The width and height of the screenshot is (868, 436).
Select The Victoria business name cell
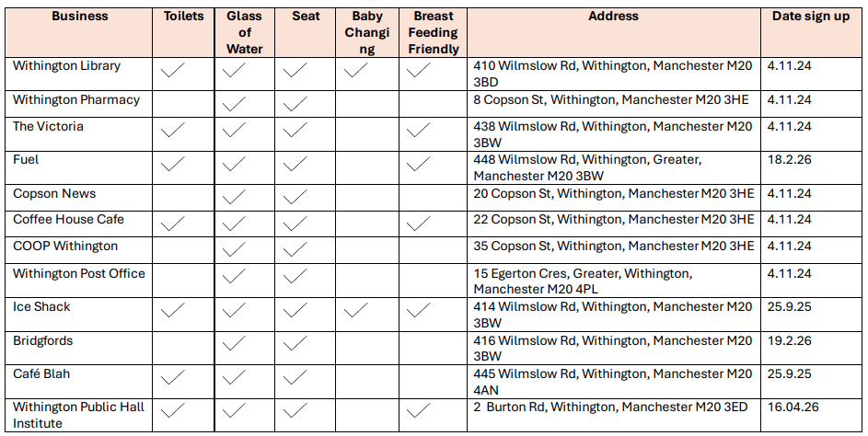tap(49, 126)
